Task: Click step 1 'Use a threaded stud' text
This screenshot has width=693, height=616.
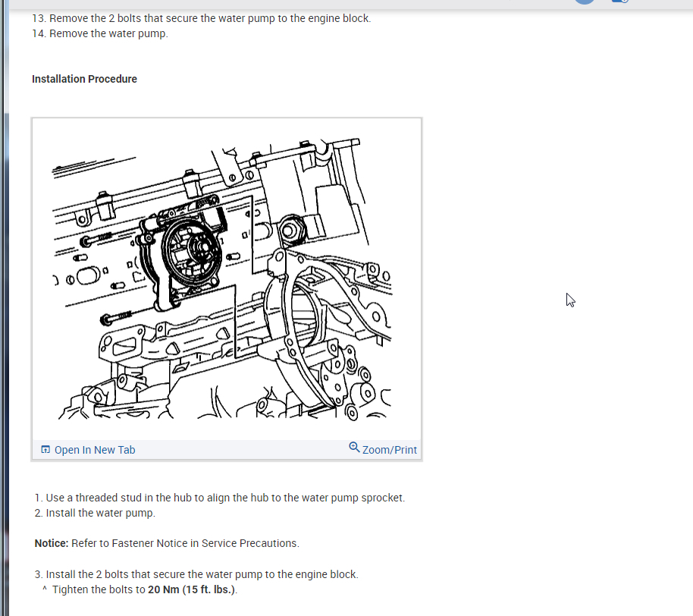Action: [220, 498]
